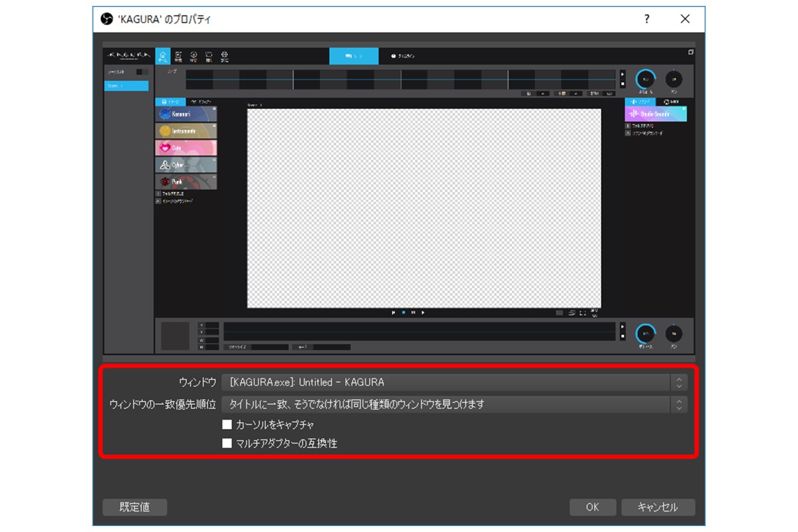This screenshot has width=798, height=532.
Task: Click the gray square icon below the canvas
Action: pos(559,313)
